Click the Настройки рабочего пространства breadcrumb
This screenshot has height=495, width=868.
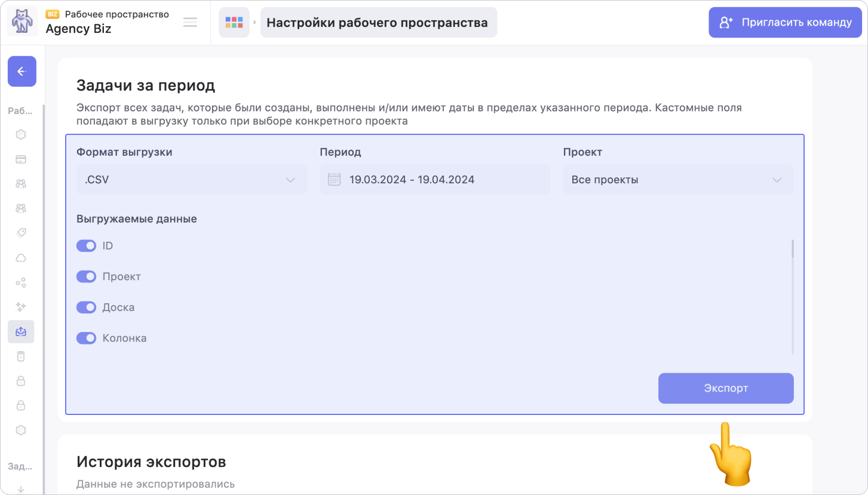point(378,23)
